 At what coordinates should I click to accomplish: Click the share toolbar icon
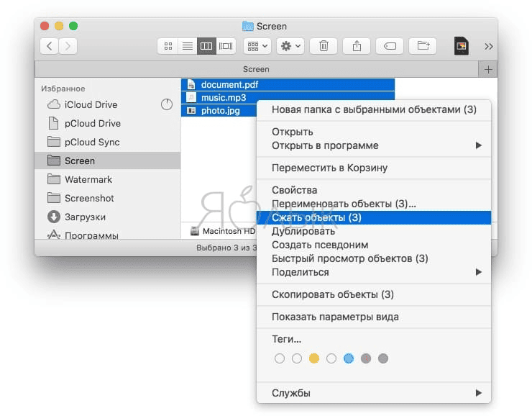[x=357, y=46]
